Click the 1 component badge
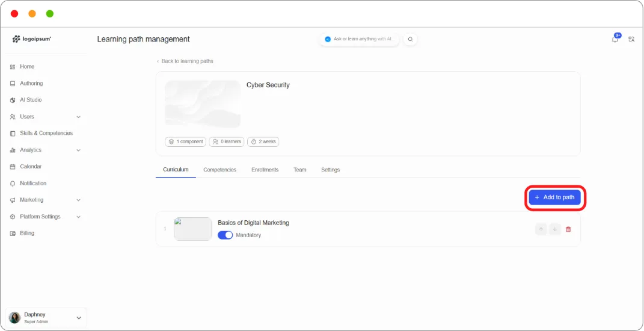Image resolution: width=644 pixels, height=331 pixels. [186, 141]
